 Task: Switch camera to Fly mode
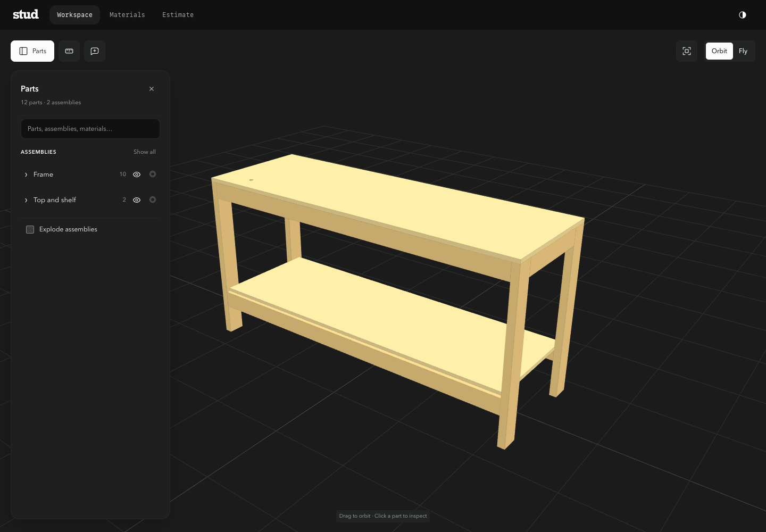tap(743, 51)
